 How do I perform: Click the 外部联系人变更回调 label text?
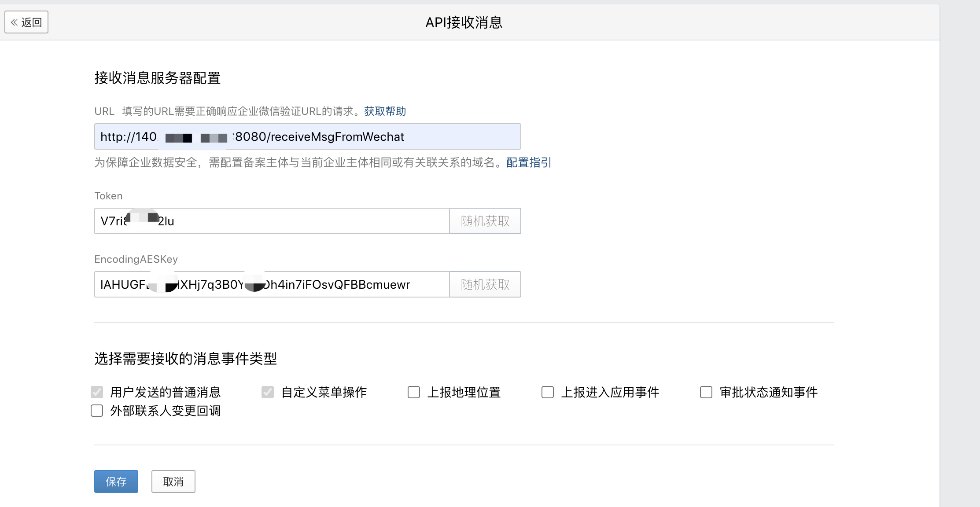point(165,411)
